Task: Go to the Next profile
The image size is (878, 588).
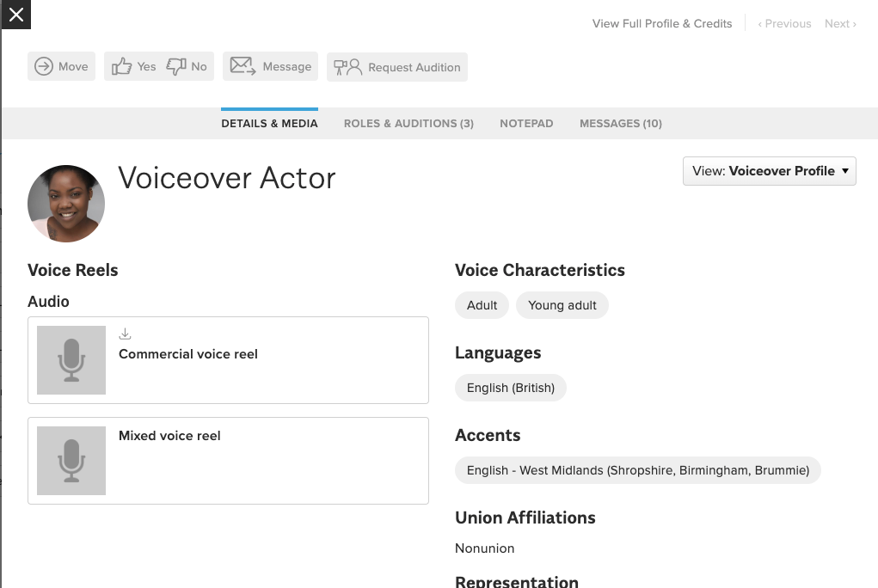Action: [x=839, y=24]
